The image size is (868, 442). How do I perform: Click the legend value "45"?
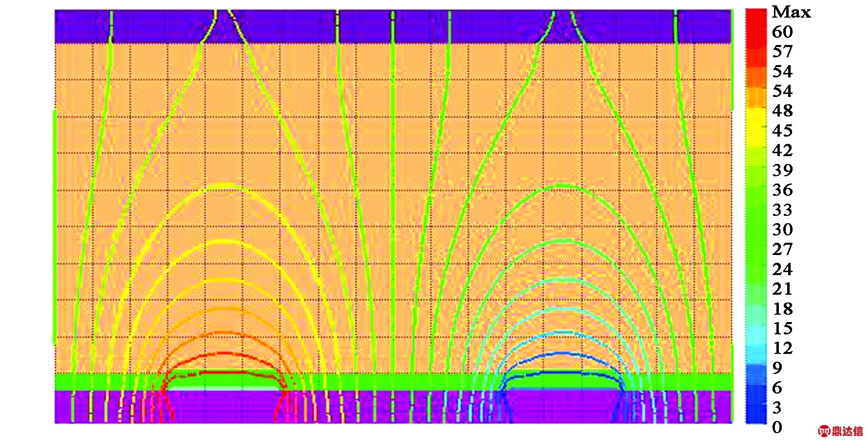coord(782,131)
